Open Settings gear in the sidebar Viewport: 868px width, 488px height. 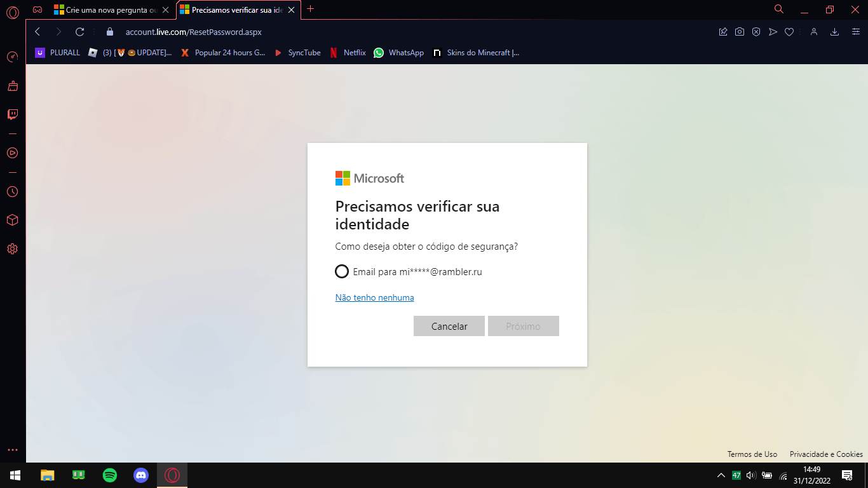(12, 248)
